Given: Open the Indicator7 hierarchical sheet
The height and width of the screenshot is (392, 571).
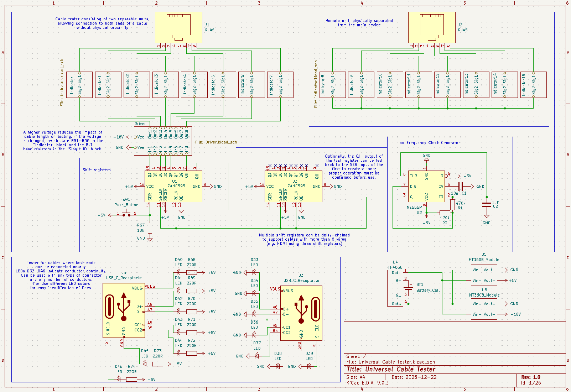Looking at the screenshot, I should tap(280, 85).
